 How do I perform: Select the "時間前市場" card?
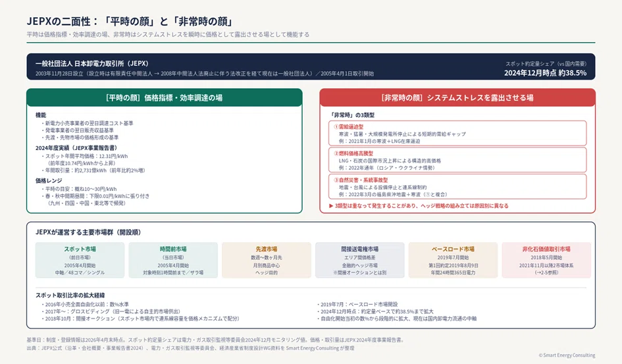(x=173, y=260)
